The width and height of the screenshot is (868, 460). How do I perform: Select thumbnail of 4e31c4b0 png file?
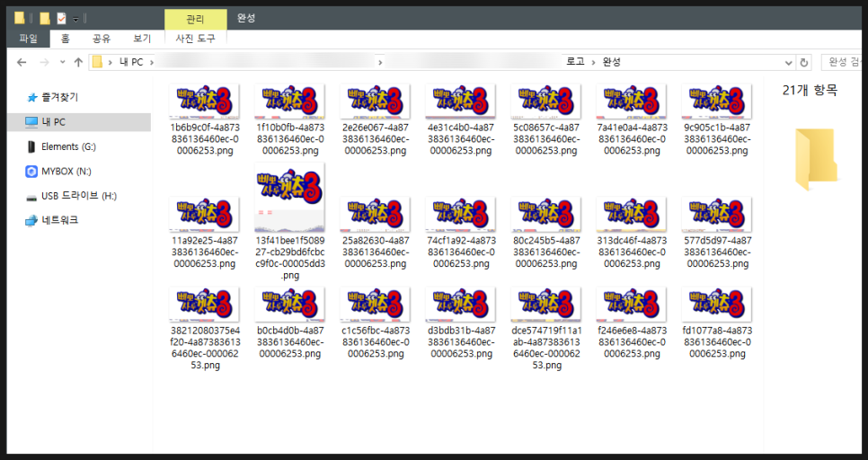[461, 102]
